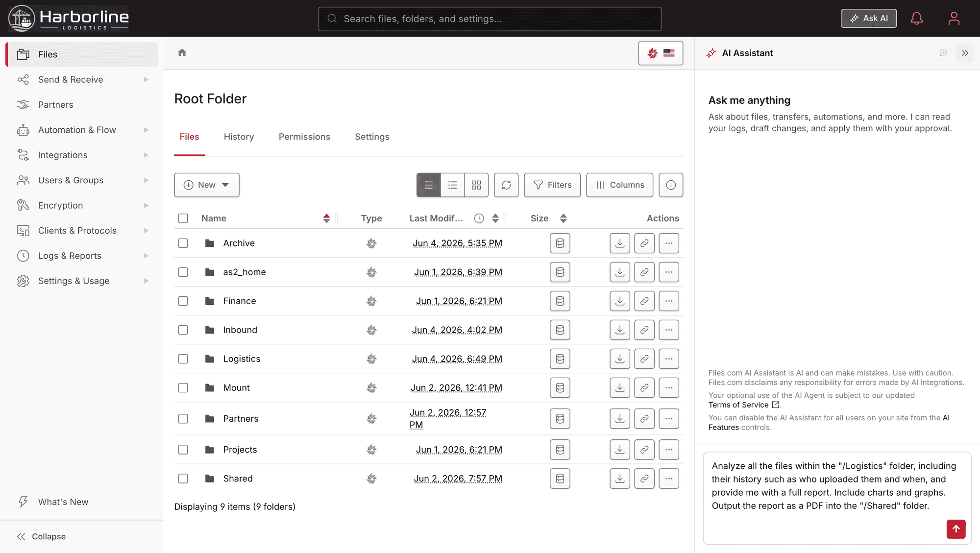The height and width of the screenshot is (553, 980).
Task: Click the region flag selector button
Action: click(x=661, y=53)
